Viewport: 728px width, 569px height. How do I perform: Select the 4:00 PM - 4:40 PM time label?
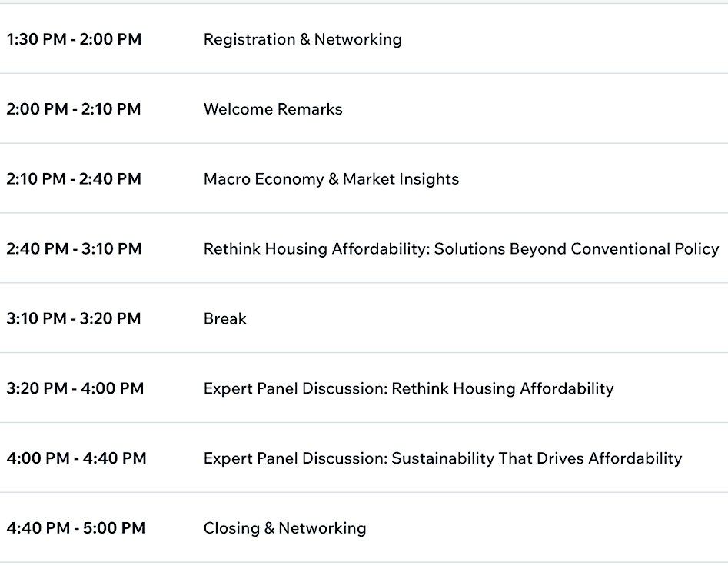(76, 458)
